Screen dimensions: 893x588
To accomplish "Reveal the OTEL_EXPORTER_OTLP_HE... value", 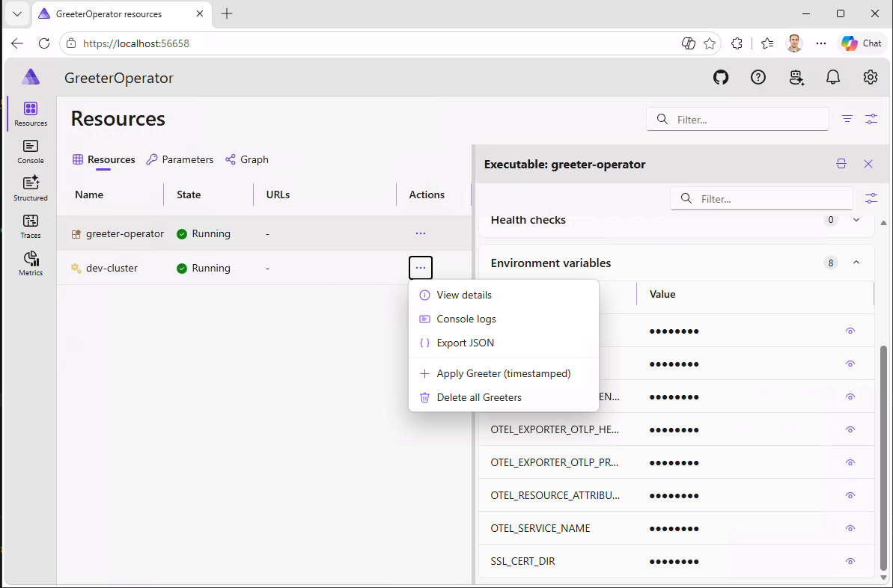I will click(x=850, y=429).
